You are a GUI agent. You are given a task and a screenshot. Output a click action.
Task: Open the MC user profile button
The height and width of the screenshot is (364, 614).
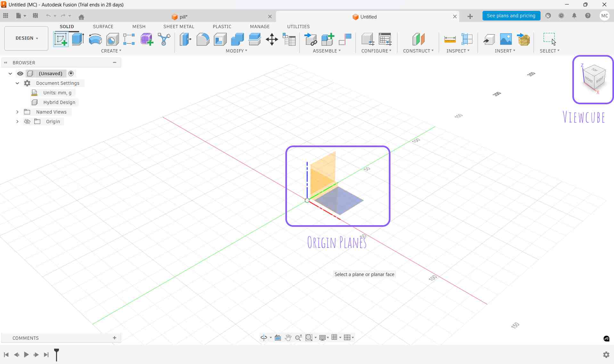(x=605, y=16)
